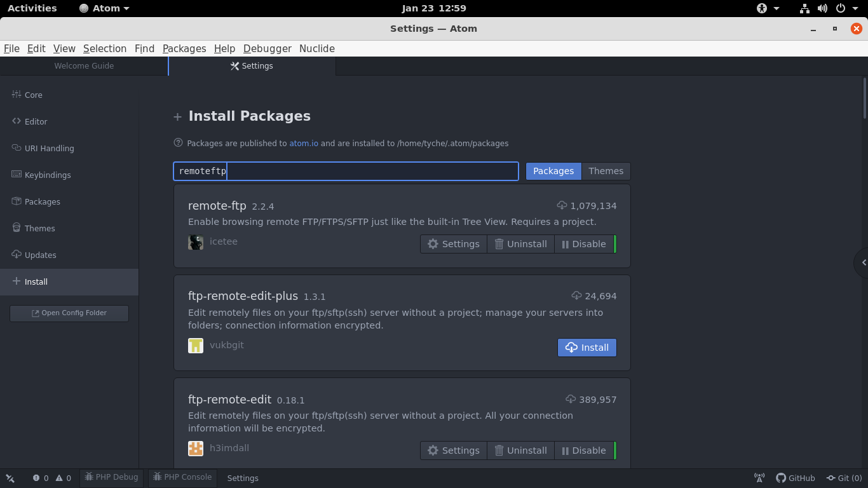Viewport: 868px width, 488px height.
Task: Click the 1,079,134 download count
Action: [593, 206]
